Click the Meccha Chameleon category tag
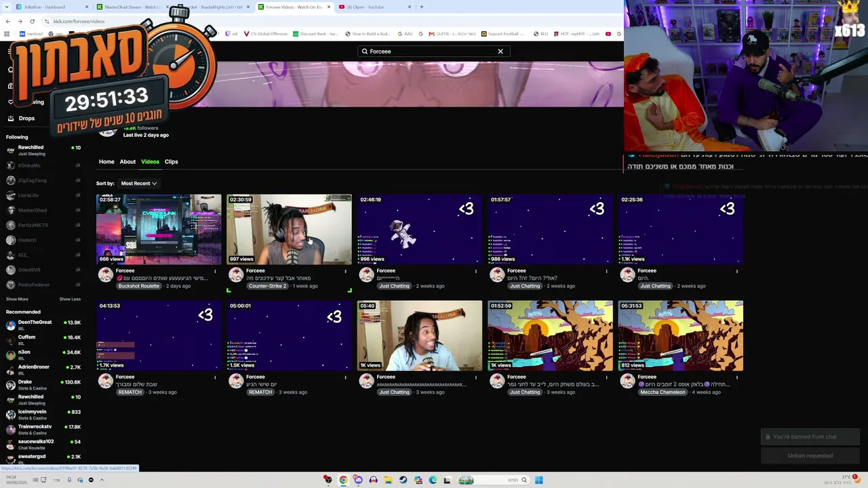 663,392
